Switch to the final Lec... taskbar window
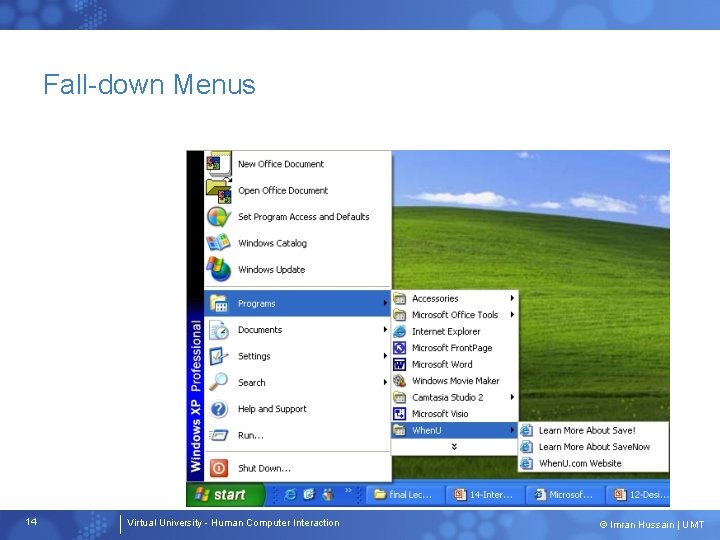Viewport: 720px width, 540px height. pos(406,495)
